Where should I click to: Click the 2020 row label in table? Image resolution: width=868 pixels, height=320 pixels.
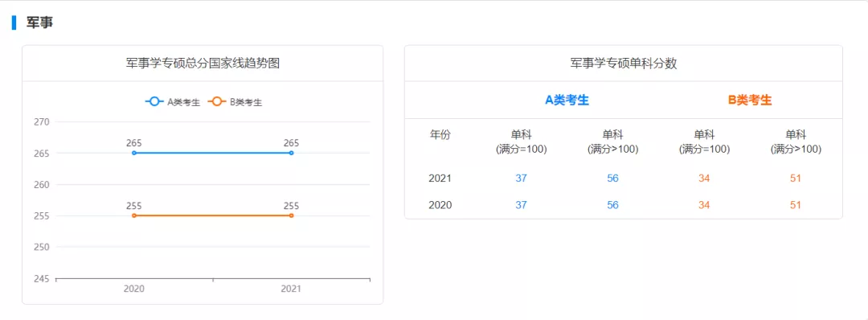pyautogui.click(x=440, y=205)
